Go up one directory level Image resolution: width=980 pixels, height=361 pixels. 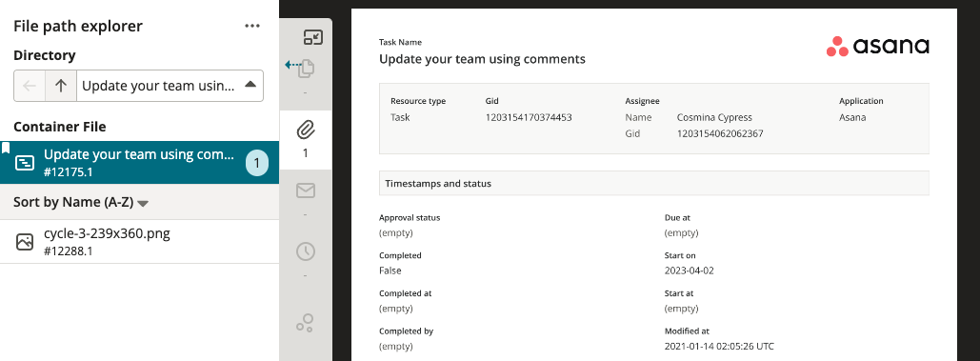pos(61,86)
